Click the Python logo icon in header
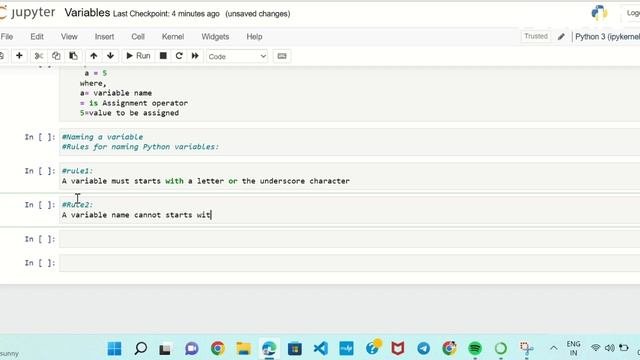Viewport: 640px width, 360px height. coord(599,13)
